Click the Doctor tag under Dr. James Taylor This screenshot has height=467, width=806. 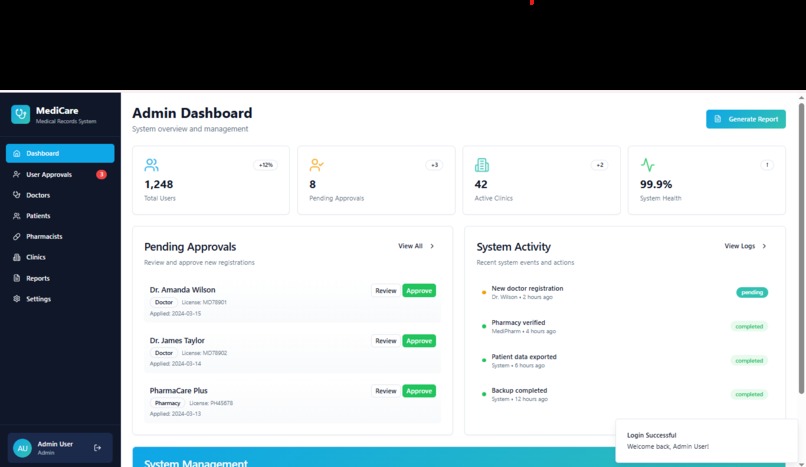click(164, 353)
